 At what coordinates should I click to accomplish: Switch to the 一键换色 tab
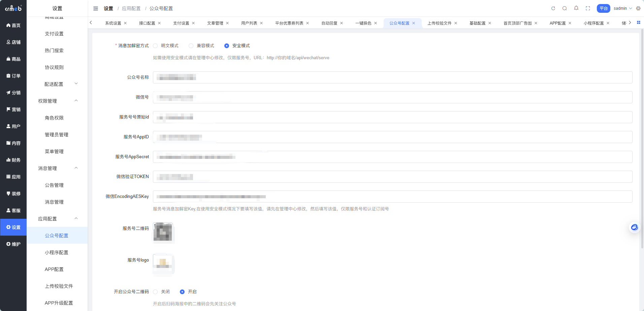[363, 23]
